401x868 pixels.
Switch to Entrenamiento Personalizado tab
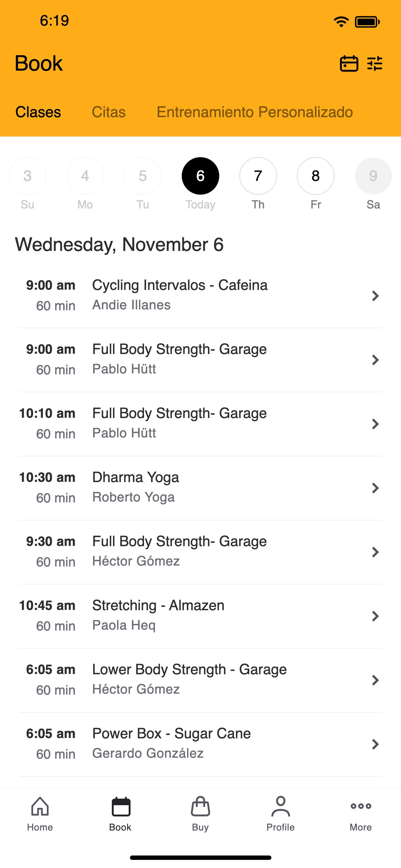(x=255, y=112)
